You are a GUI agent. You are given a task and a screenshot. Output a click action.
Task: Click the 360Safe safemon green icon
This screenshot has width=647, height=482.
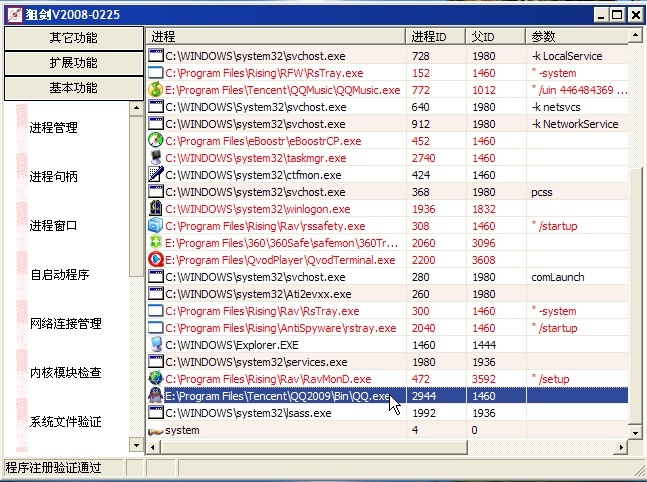coord(156,243)
